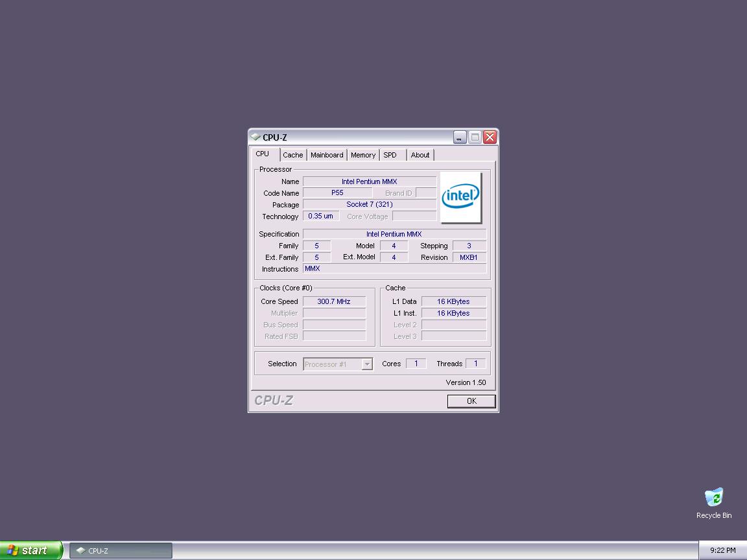Click the Package value Socket 7 (321)
Image resolution: width=747 pixels, height=560 pixels.
pyautogui.click(x=369, y=204)
